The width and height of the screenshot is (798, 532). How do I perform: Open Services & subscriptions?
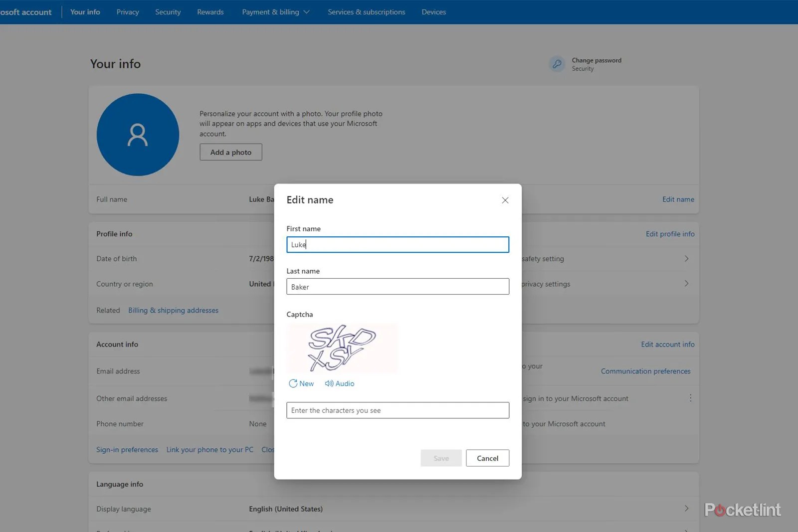[366, 11]
